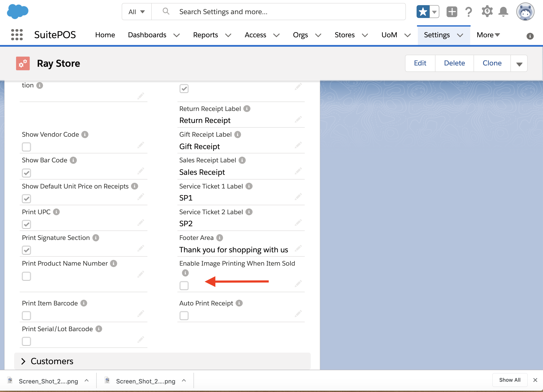543x392 pixels.
Task: Open the App Launcher grid icon
Action: pyautogui.click(x=17, y=35)
